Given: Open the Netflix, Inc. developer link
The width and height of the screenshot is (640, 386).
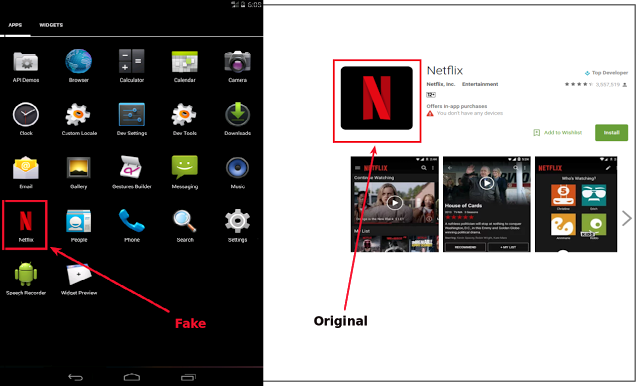Looking at the screenshot, I should coord(440,84).
